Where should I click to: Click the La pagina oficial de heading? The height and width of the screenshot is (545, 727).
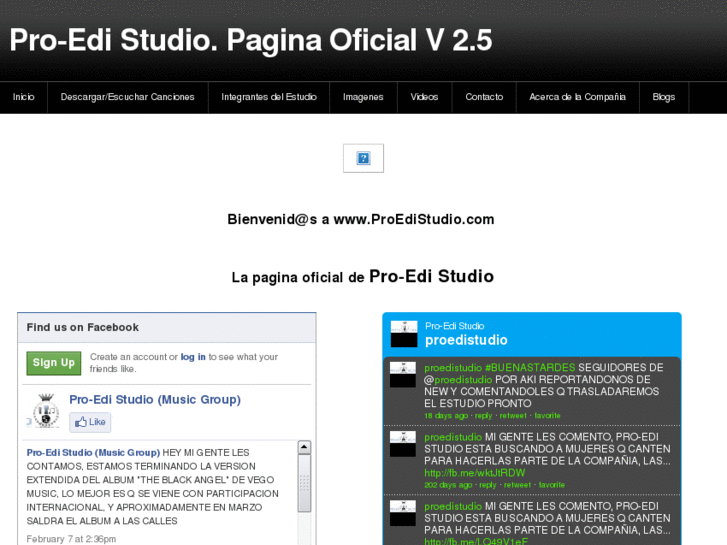click(298, 277)
